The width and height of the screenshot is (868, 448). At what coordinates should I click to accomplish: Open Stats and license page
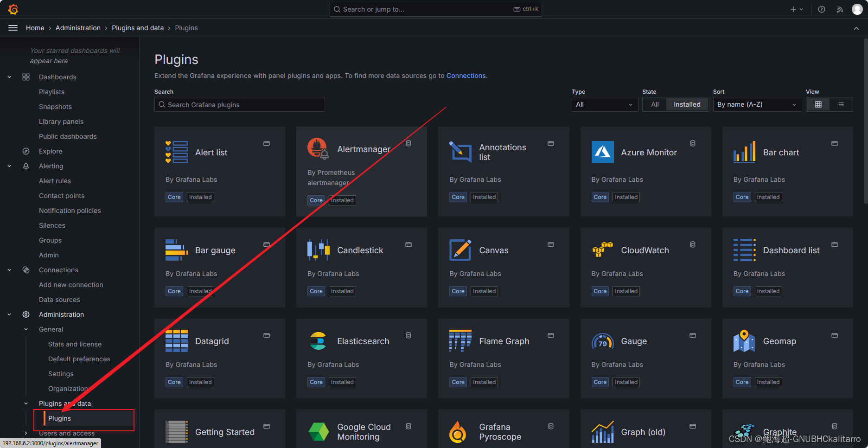pos(75,344)
